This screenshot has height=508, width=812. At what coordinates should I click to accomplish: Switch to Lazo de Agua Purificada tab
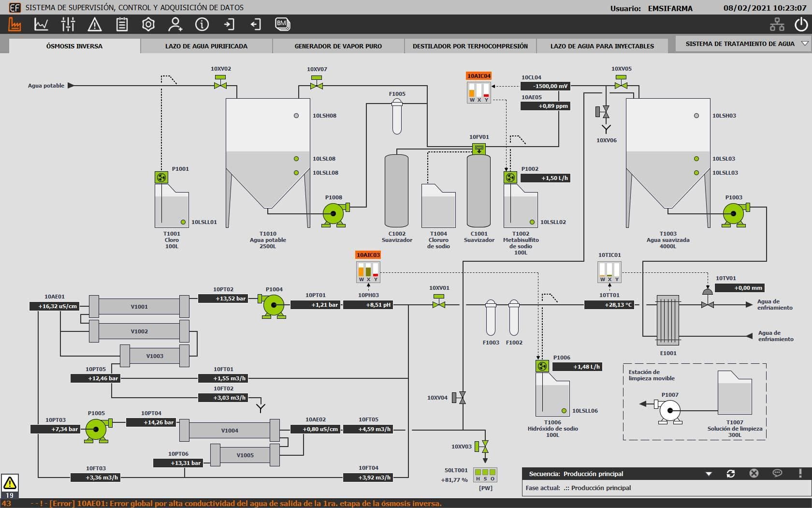[206, 46]
